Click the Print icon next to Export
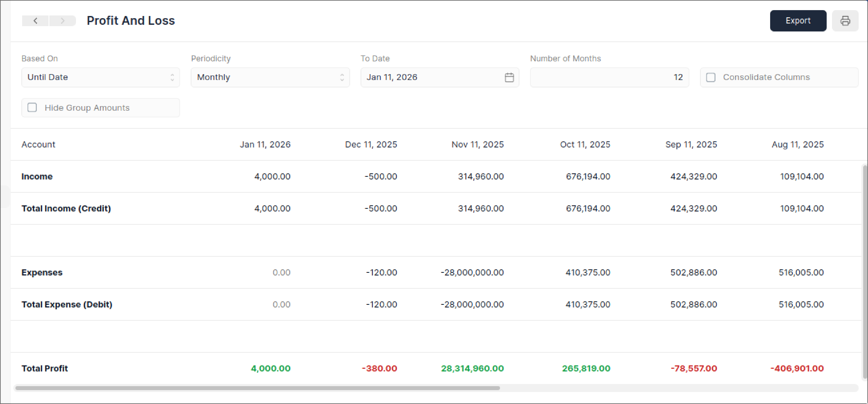The height and width of the screenshot is (404, 868). (845, 21)
